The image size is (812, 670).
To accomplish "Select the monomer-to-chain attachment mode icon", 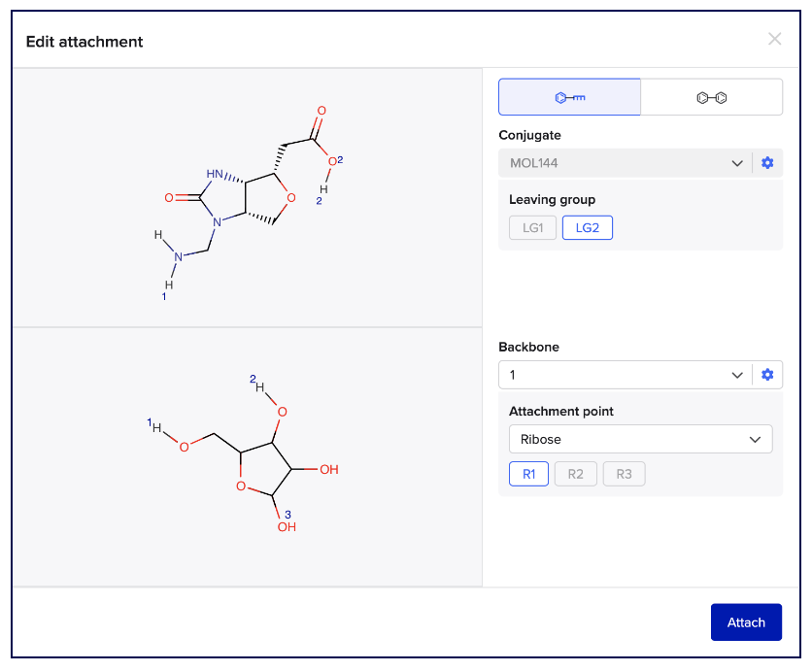I will pyautogui.click(x=569, y=97).
